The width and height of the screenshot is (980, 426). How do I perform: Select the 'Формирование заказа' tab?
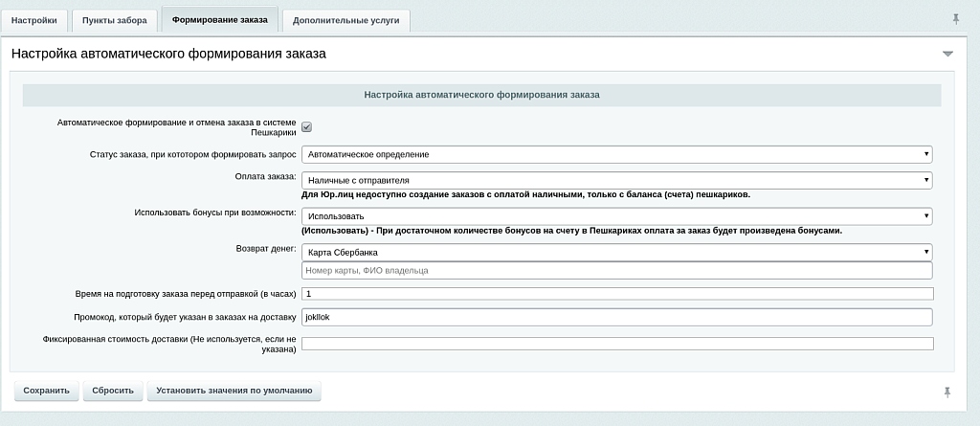pos(219,19)
